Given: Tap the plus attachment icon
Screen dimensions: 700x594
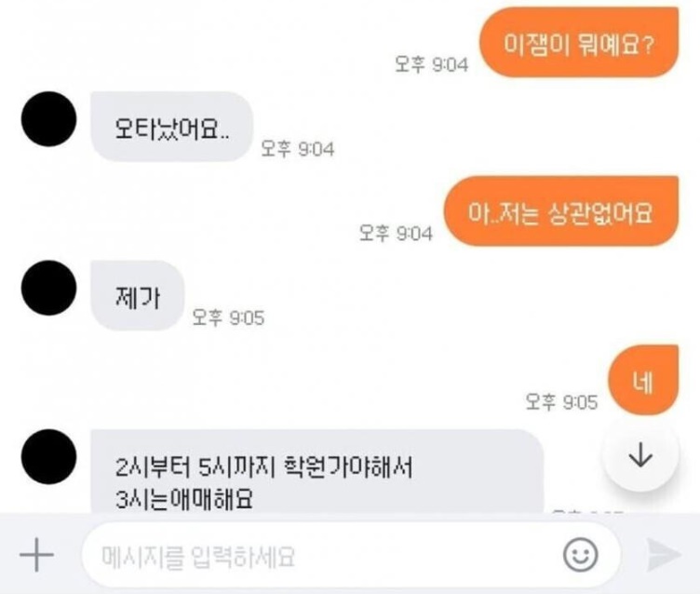Looking at the screenshot, I should click(x=36, y=555).
